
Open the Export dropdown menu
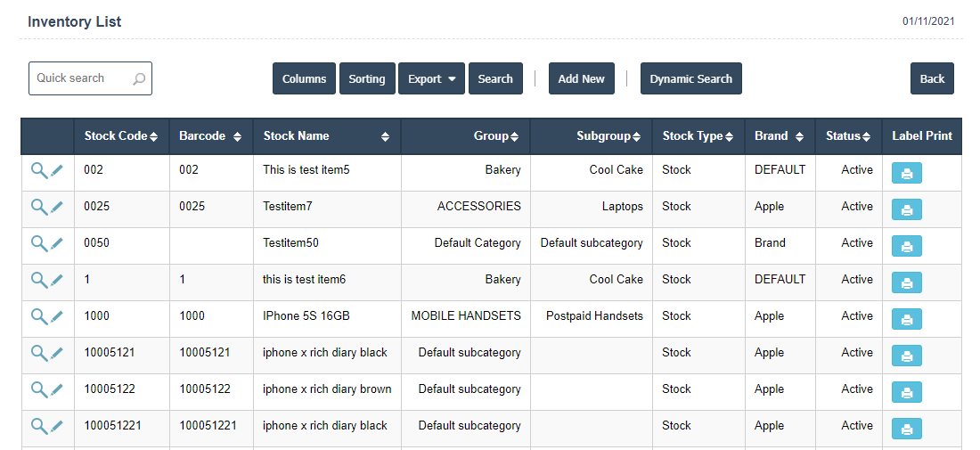(431, 78)
